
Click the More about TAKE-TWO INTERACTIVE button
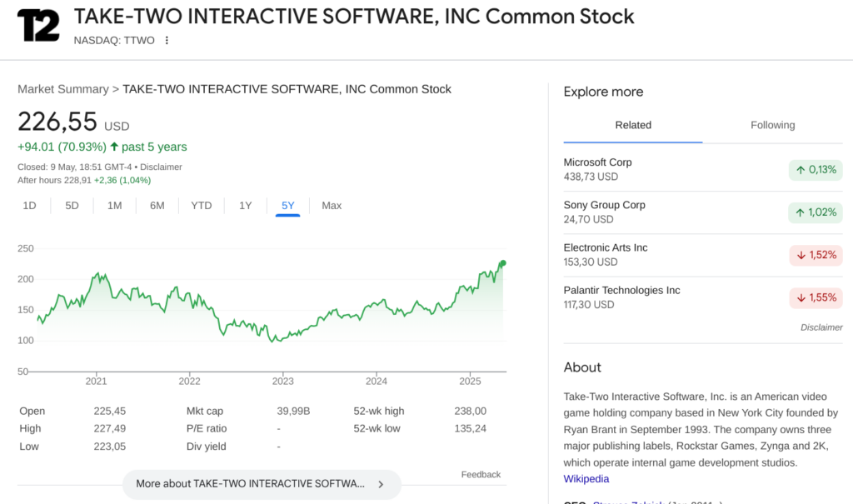pyautogui.click(x=262, y=484)
